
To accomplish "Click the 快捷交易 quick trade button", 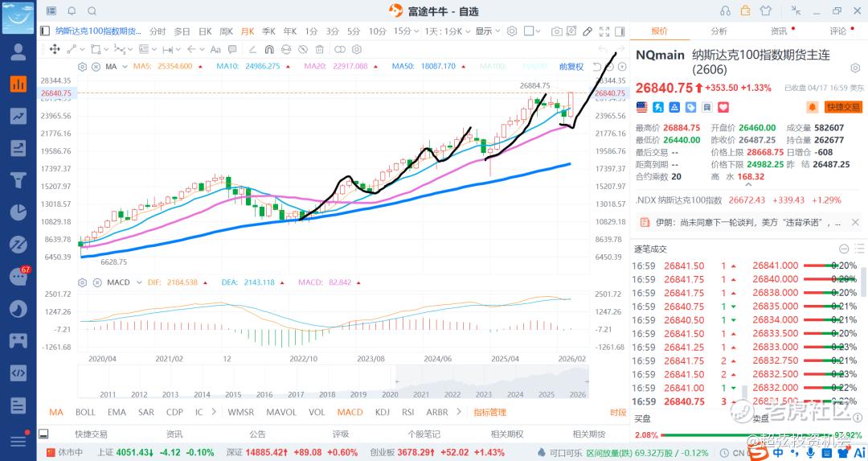I will coord(843,106).
